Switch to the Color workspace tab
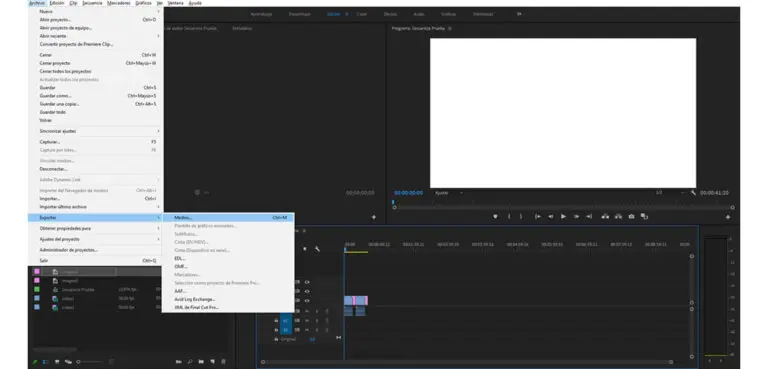This screenshot has width=768, height=369. (x=361, y=14)
